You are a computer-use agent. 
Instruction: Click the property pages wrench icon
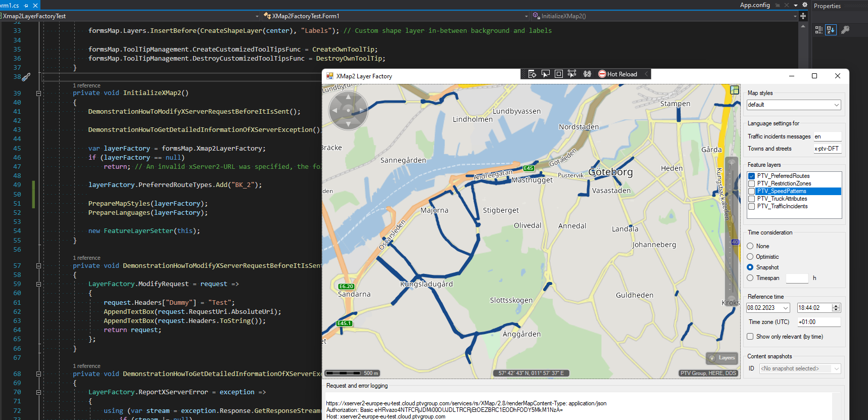tap(845, 30)
